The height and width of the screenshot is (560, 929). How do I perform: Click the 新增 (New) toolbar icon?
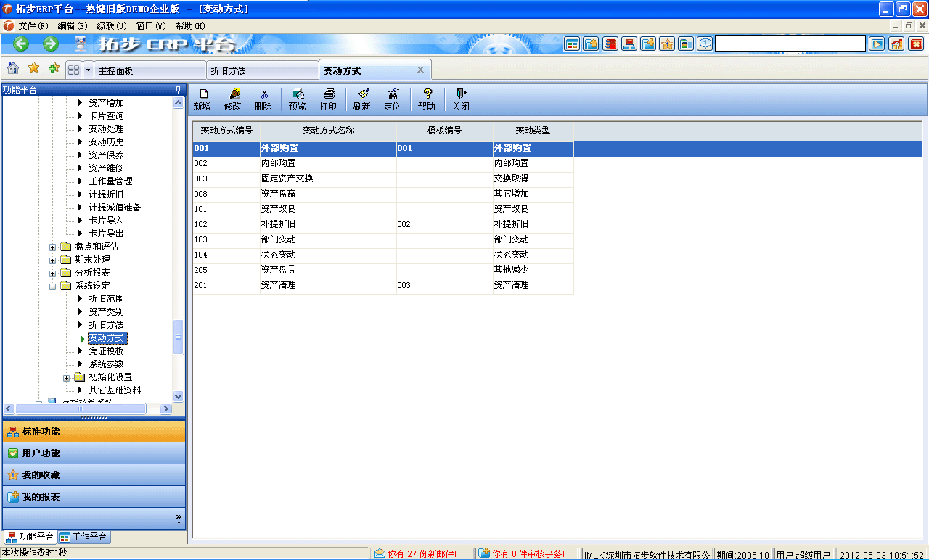click(x=202, y=99)
